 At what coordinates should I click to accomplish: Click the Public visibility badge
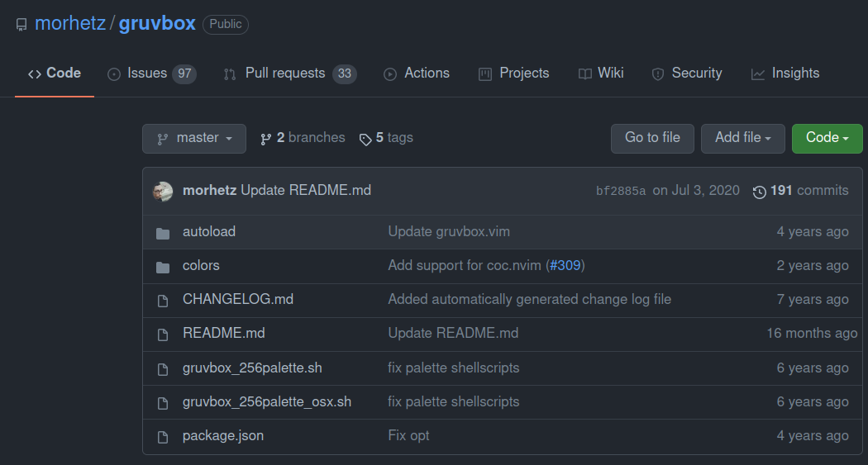tap(226, 24)
